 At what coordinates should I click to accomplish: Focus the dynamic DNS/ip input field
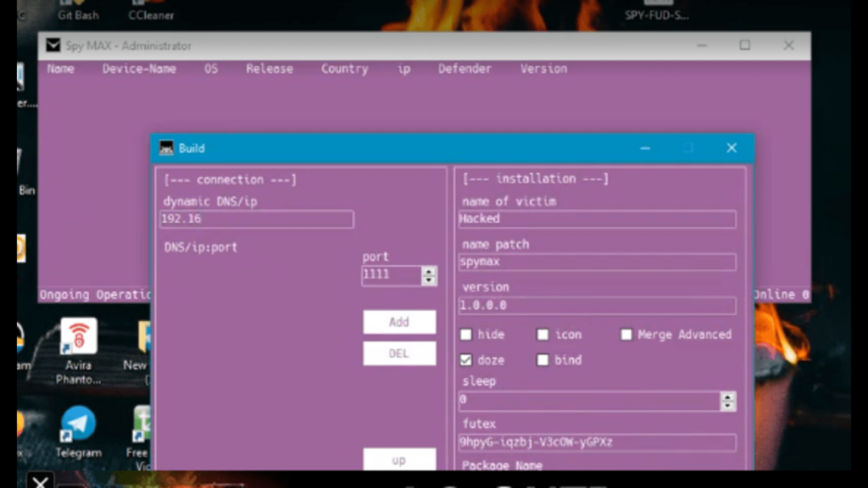(x=256, y=219)
